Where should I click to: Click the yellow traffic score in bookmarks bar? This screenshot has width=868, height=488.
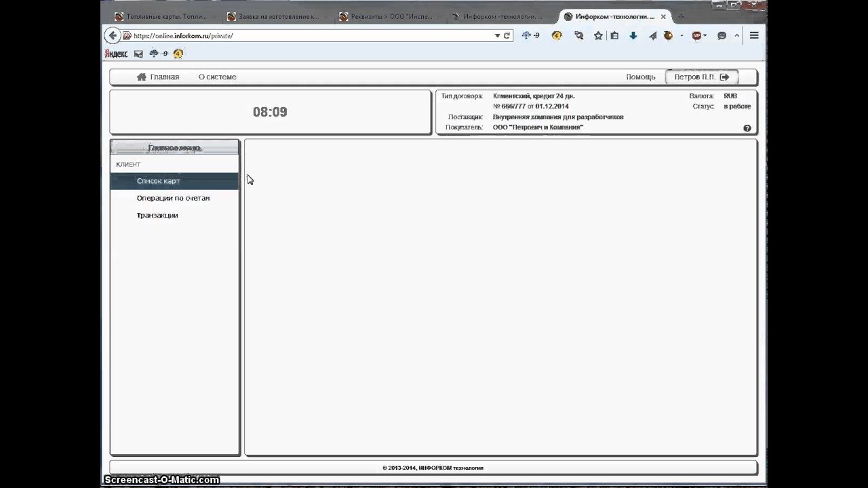click(x=178, y=54)
